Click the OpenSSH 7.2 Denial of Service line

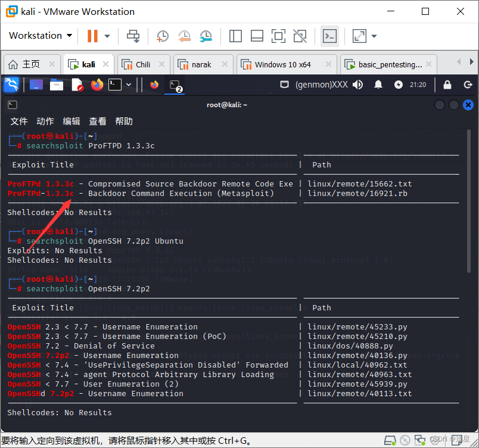click(x=81, y=346)
